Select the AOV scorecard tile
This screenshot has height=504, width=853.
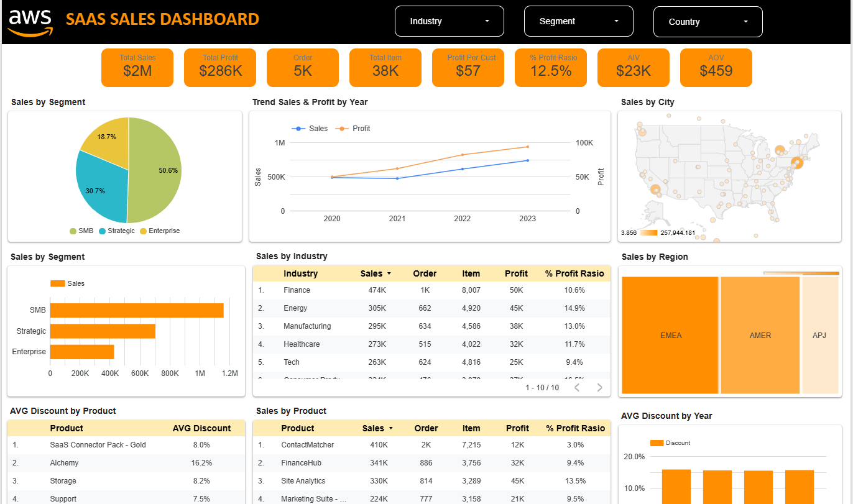[716, 67]
